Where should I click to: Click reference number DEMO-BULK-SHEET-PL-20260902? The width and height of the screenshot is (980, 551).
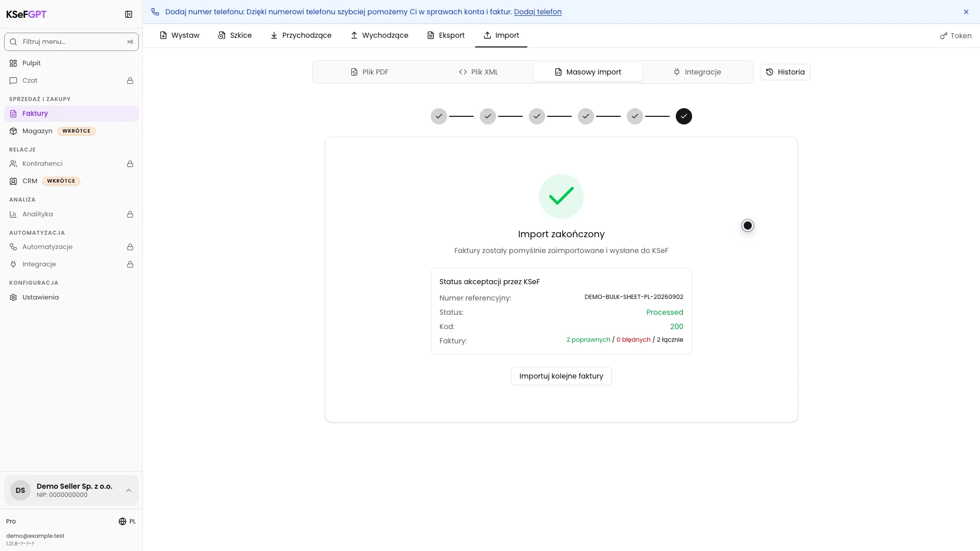(x=634, y=297)
